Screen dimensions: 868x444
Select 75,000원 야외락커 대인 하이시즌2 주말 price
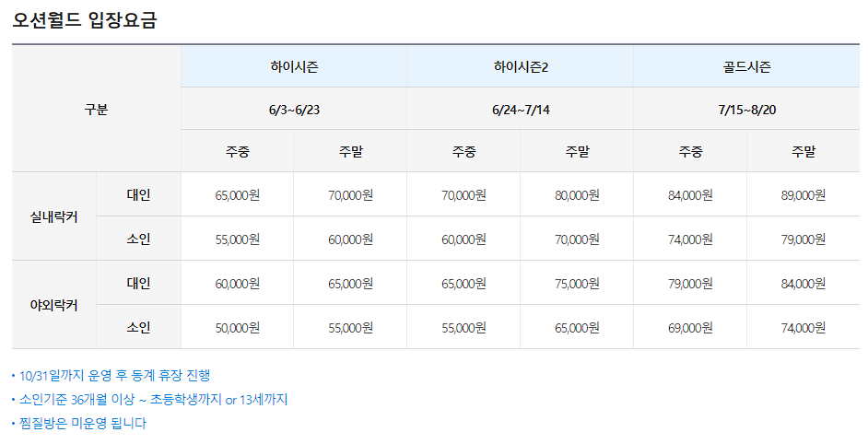[x=577, y=284]
